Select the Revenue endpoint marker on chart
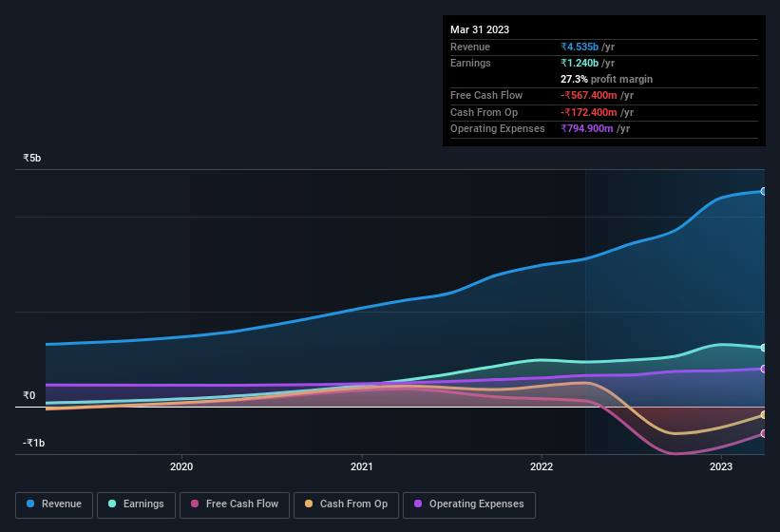Image resolution: width=780 pixels, height=532 pixels. tap(763, 191)
